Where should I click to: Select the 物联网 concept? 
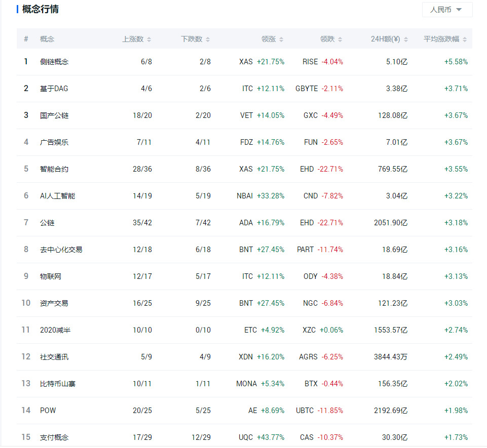(x=51, y=276)
